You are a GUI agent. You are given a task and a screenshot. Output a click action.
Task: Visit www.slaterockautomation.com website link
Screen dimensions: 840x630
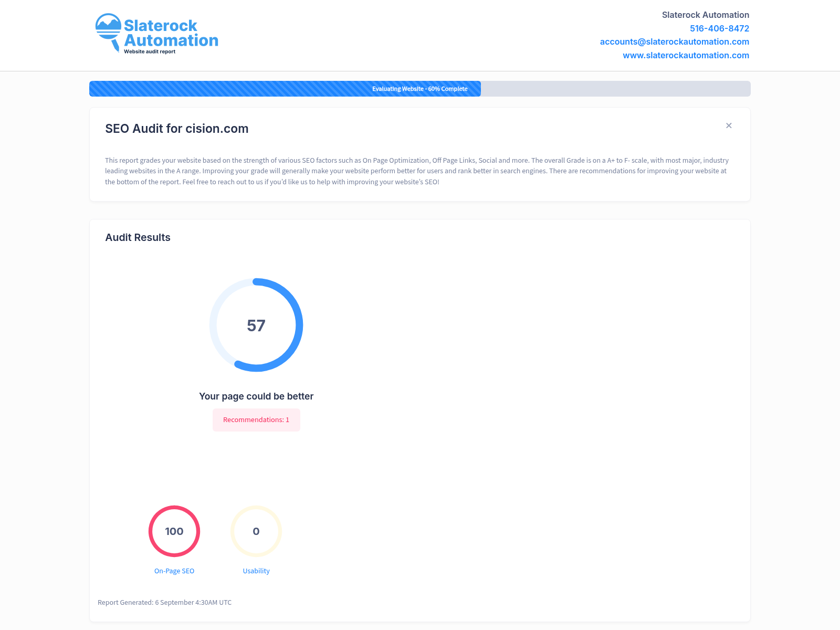click(x=686, y=55)
